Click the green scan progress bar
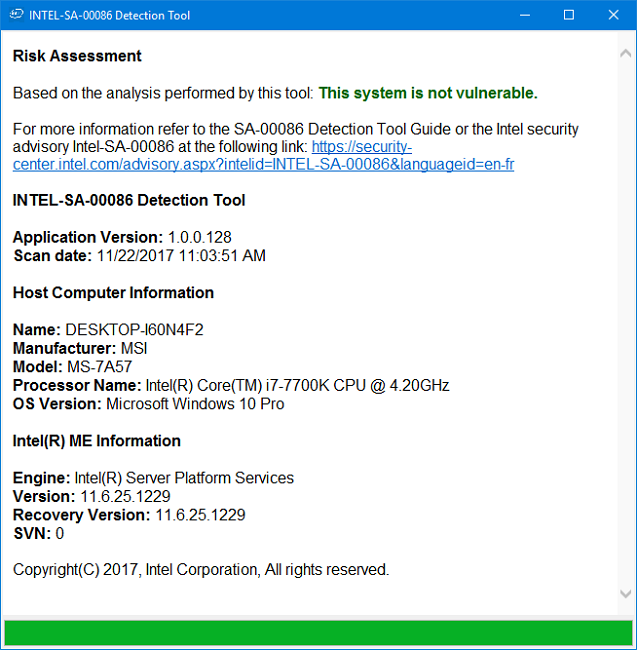The image size is (637, 650). pyautogui.click(x=318, y=633)
